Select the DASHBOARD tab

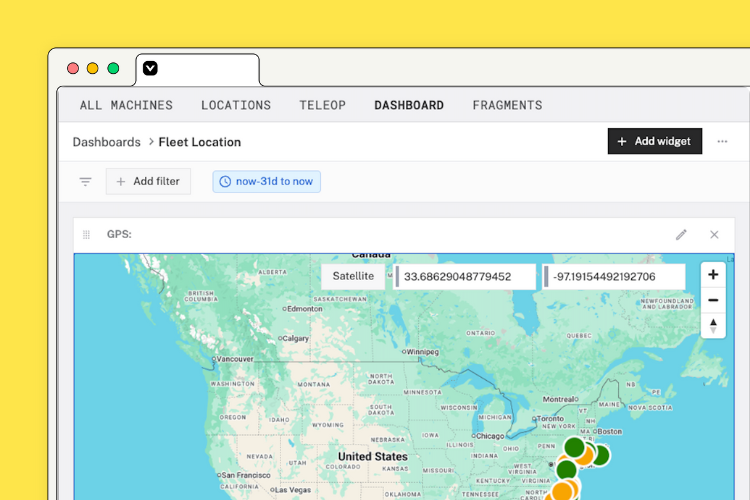(409, 105)
